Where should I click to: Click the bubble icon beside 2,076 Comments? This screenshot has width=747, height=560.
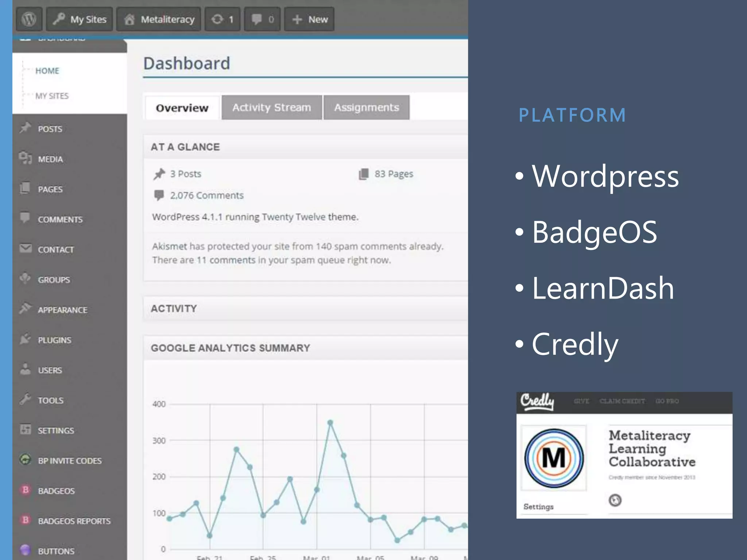(x=159, y=195)
